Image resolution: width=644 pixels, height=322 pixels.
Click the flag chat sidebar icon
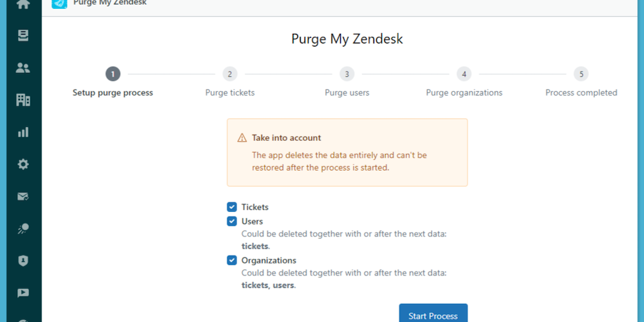point(23,292)
